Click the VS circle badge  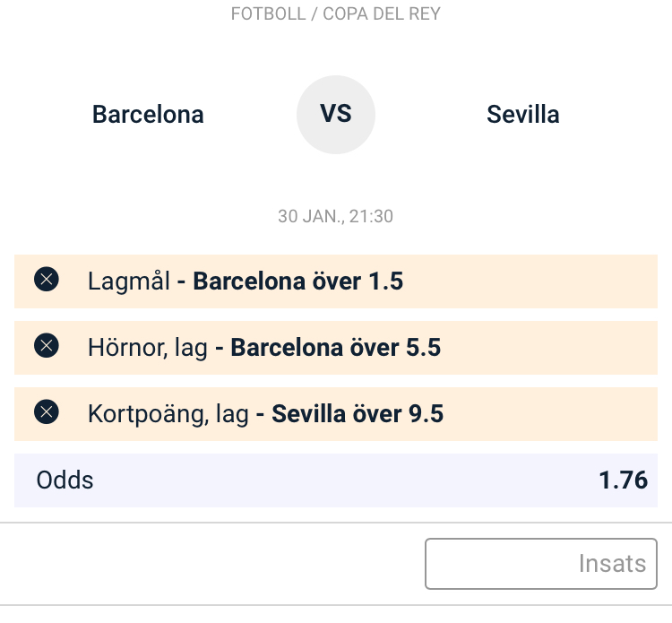pos(336,115)
